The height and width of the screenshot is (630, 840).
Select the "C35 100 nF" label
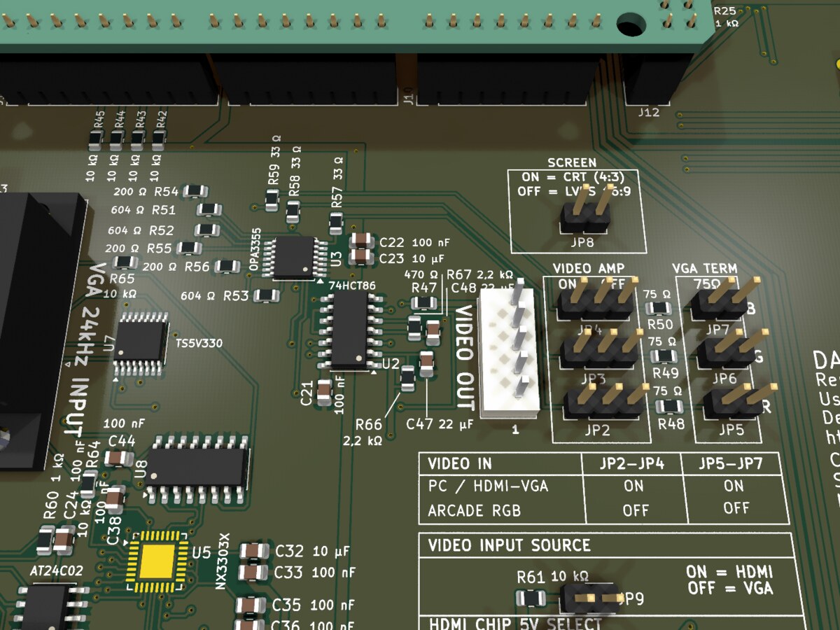coord(313,605)
